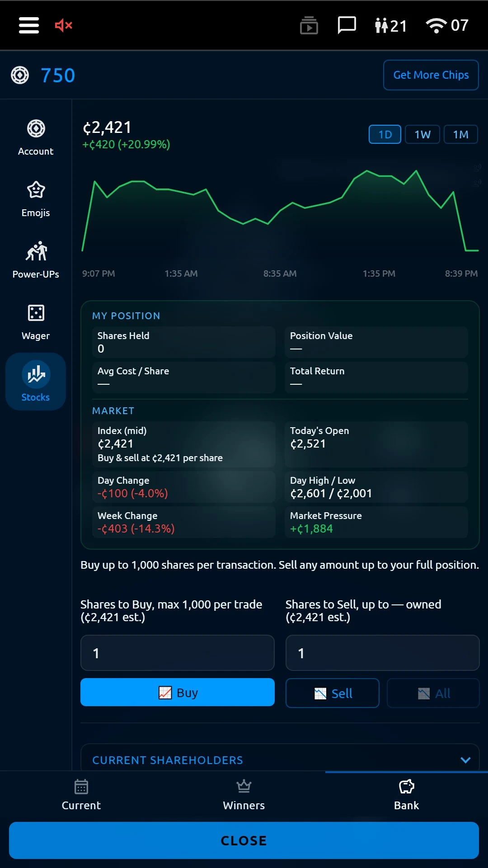The width and height of the screenshot is (488, 868).
Task: Switch to the Current tab
Action: point(81,796)
